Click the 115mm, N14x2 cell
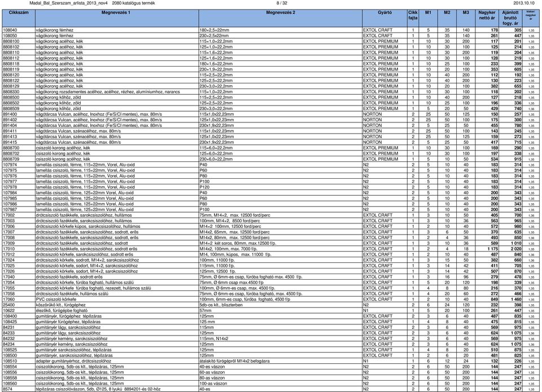542x392 pixels. tap(213, 339)
